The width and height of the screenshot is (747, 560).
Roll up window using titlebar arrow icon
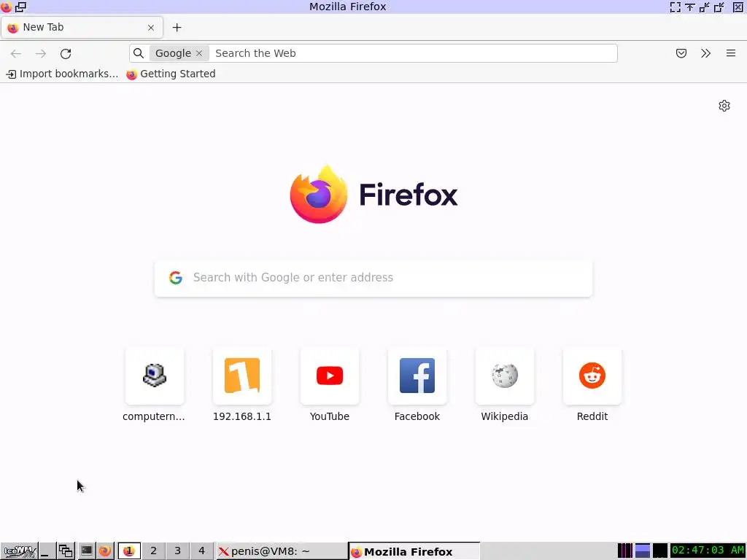coord(690,7)
